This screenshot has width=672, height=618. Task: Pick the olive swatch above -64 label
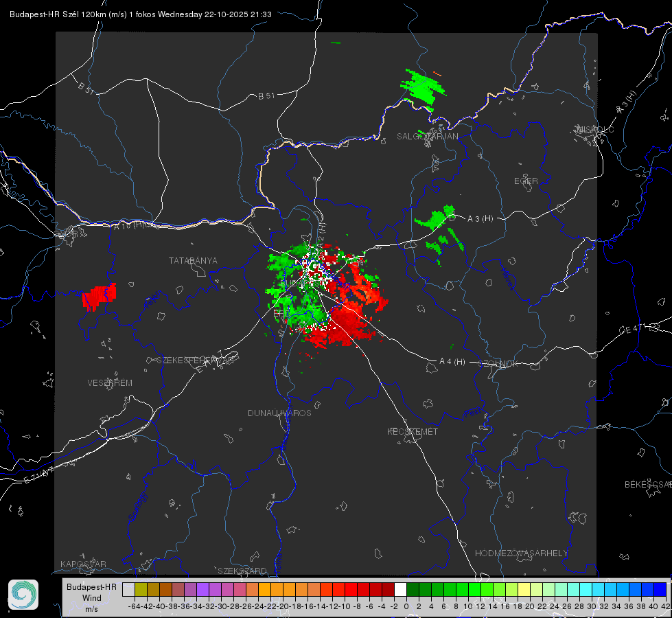click(141, 589)
